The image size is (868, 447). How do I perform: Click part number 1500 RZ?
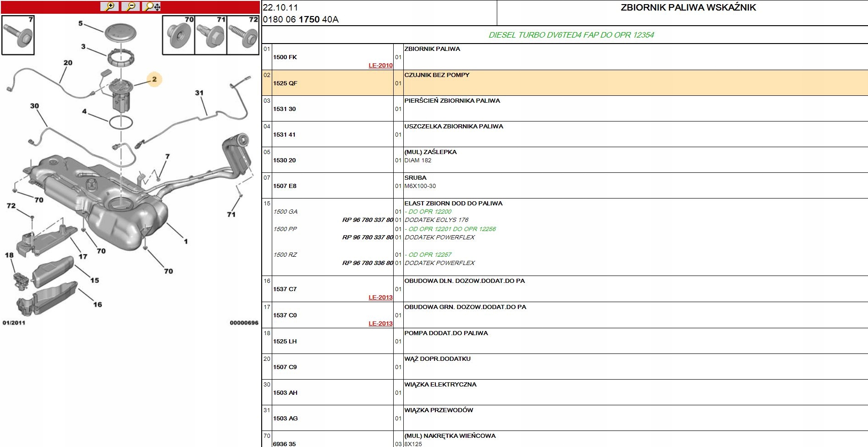285,255
